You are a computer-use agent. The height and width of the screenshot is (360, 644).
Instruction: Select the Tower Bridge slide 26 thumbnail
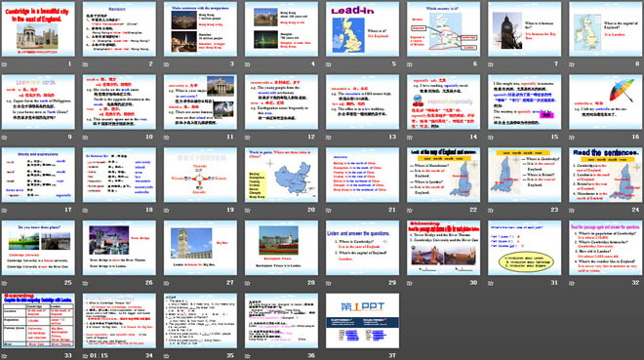[x=119, y=248]
